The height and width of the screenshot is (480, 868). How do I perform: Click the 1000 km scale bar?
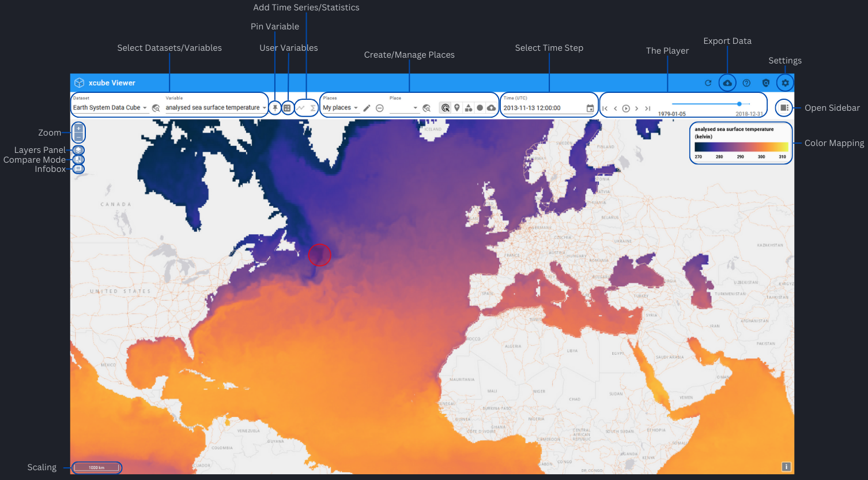97,467
